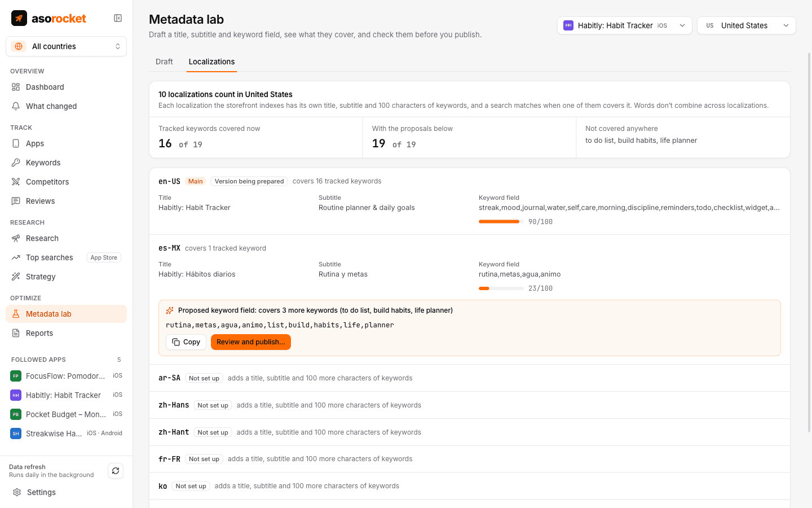Open the United States country dropdown

pos(746,25)
